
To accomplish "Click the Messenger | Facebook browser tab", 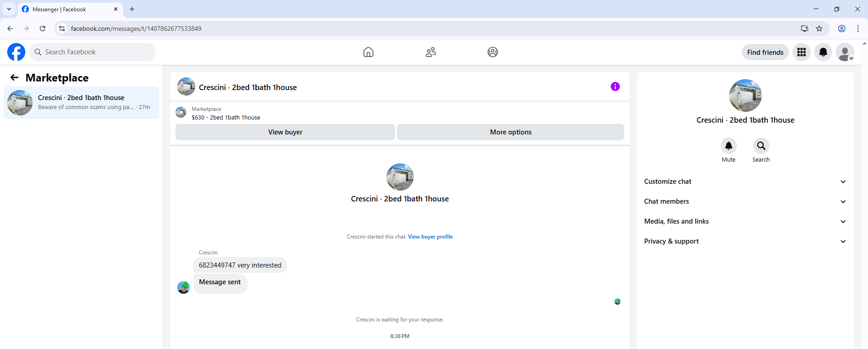I will point(70,9).
